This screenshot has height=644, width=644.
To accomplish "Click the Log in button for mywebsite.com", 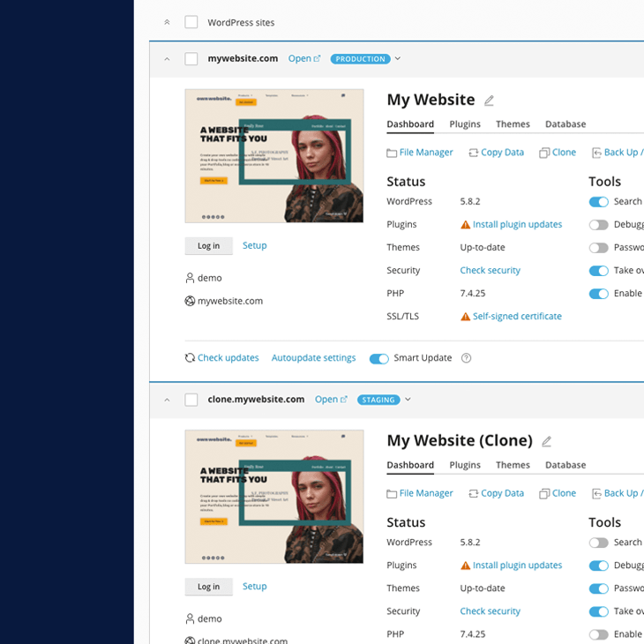I will point(208,246).
